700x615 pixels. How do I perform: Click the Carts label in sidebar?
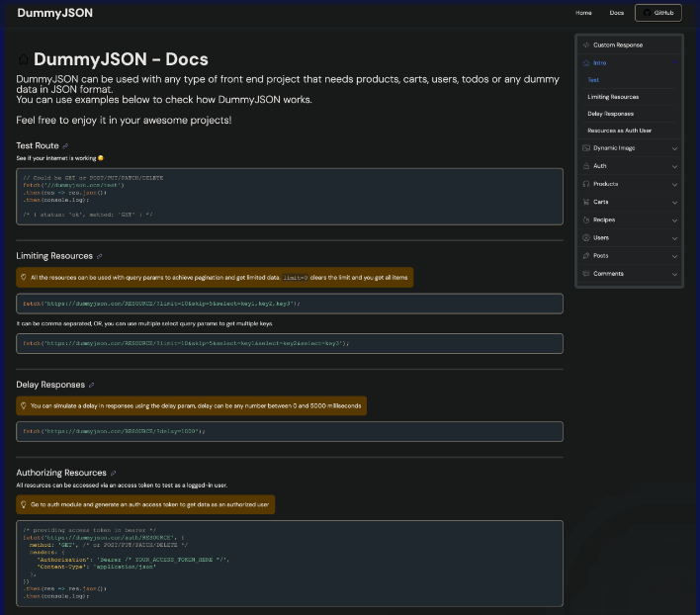click(x=600, y=202)
